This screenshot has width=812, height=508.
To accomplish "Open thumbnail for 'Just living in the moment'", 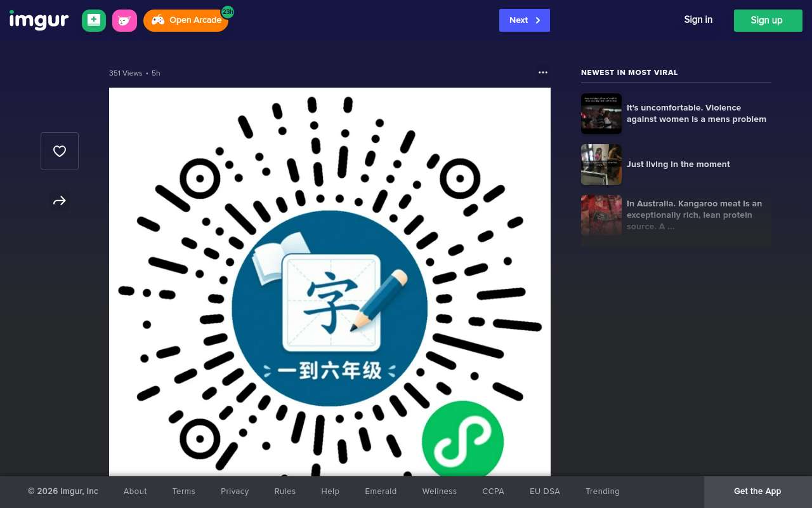I will click(x=601, y=164).
